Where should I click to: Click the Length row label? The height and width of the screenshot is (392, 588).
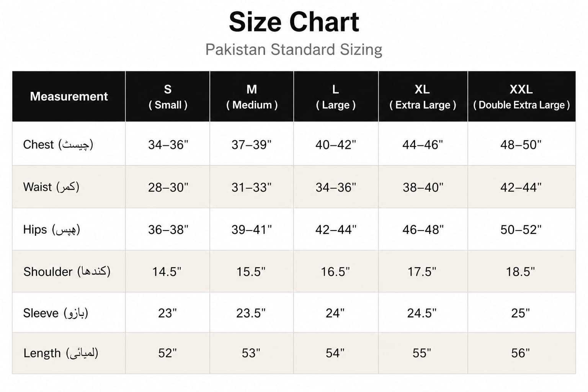coord(61,353)
